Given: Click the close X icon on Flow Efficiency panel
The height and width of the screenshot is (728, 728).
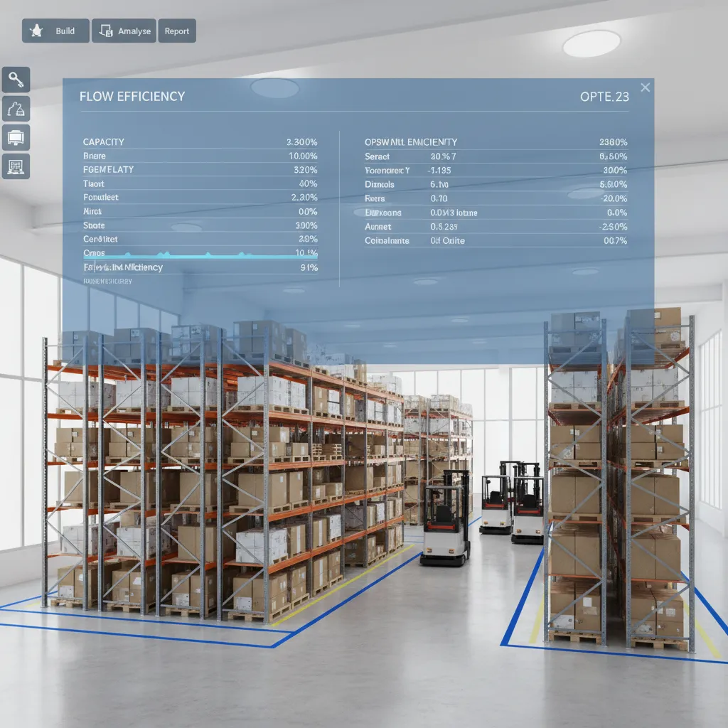Looking at the screenshot, I should tap(645, 87).
